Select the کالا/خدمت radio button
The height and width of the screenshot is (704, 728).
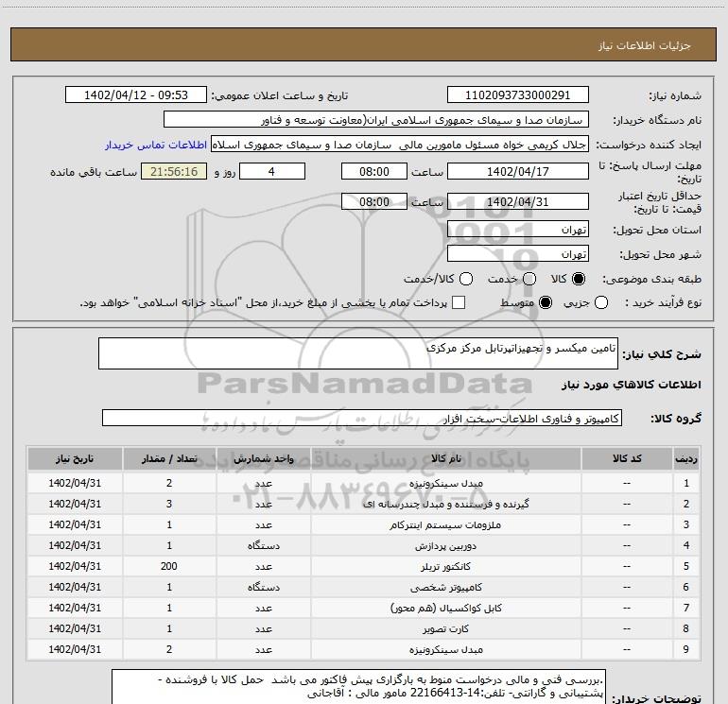466,279
